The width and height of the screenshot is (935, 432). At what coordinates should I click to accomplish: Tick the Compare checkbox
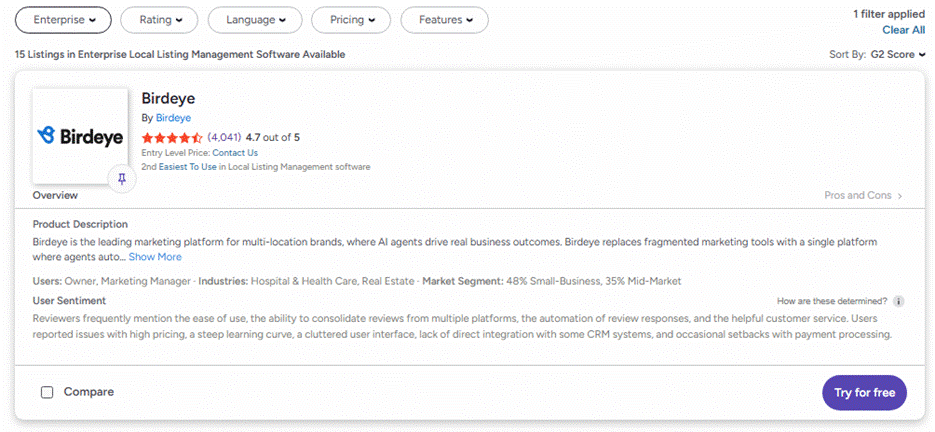tap(47, 392)
